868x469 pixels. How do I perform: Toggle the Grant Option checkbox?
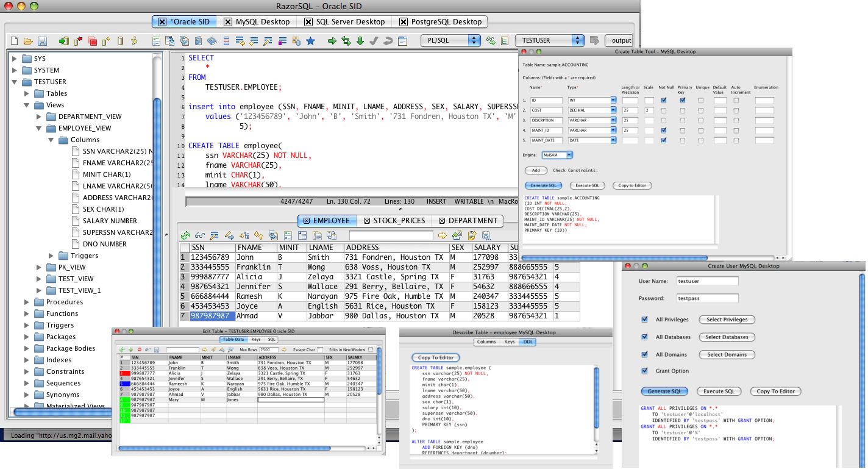pyautogui.click(x=644, y=371)
